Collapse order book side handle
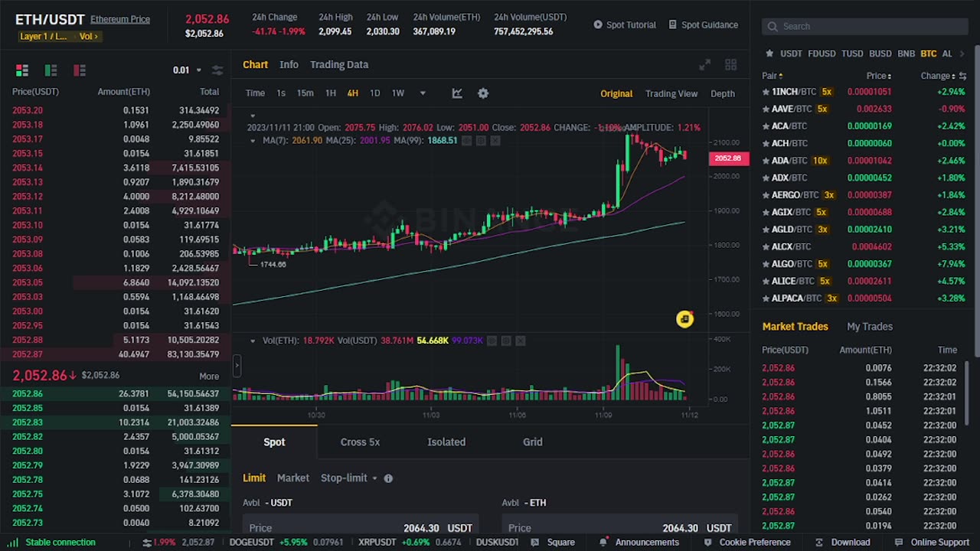The image size is (980, 551). (237, 366)
